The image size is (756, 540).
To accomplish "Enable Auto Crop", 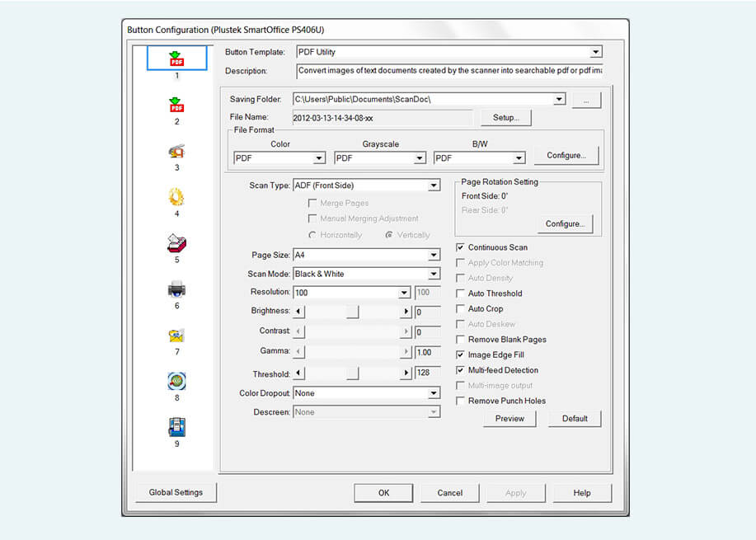I will pyautogui.click(x=460, y=308).
